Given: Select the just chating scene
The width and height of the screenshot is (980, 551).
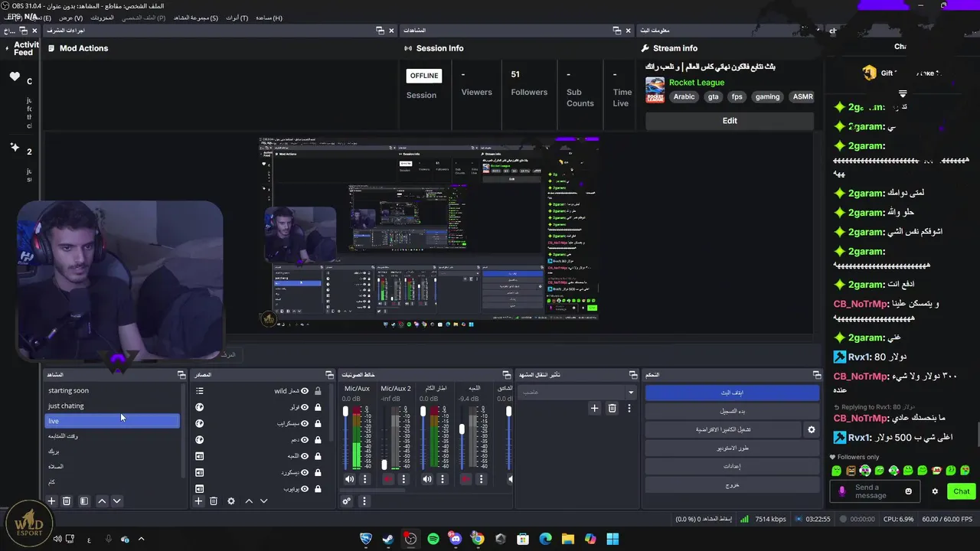Looking at the screenshot, I should 113,406.
